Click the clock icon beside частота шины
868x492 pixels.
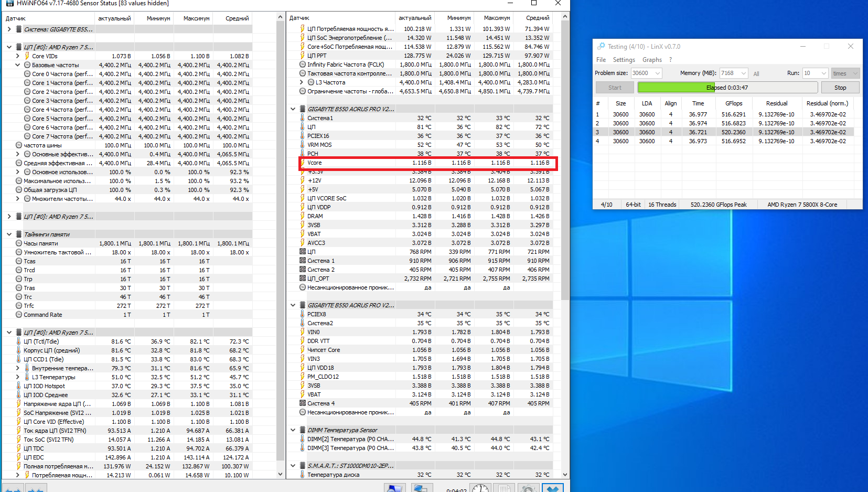point(19,145)
